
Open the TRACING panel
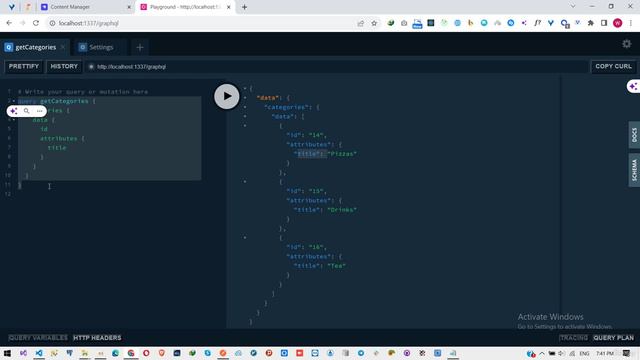(573, 338)
